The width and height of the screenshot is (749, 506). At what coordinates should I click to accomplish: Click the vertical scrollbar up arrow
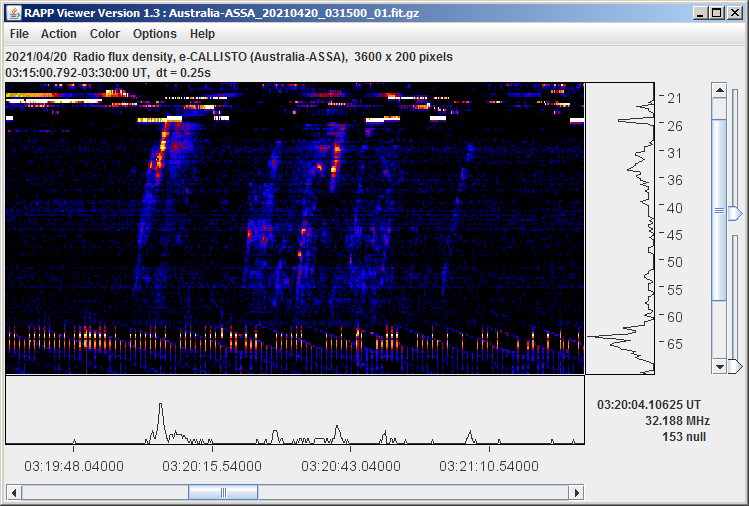tap(718, 90)
